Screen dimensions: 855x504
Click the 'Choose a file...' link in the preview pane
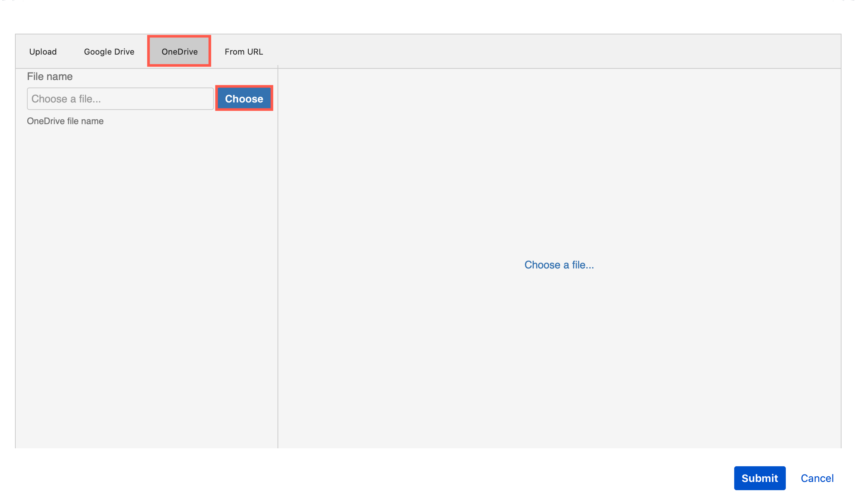coord(559,265)
